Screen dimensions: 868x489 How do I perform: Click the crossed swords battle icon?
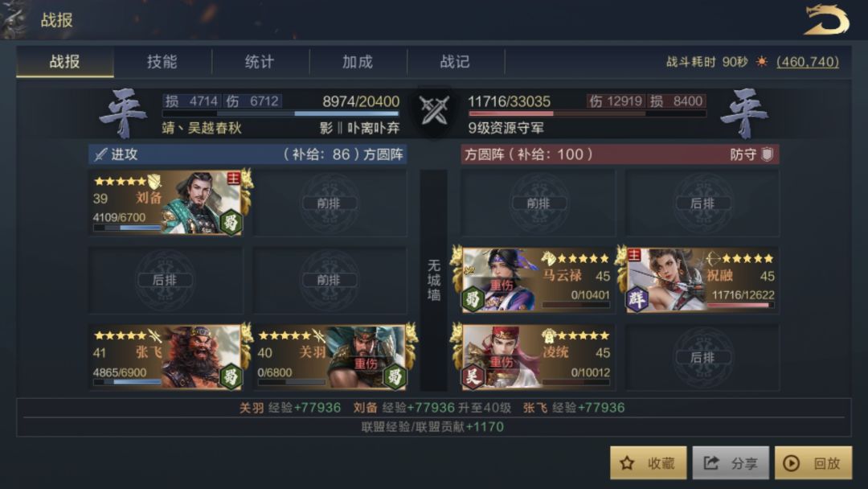434,110
